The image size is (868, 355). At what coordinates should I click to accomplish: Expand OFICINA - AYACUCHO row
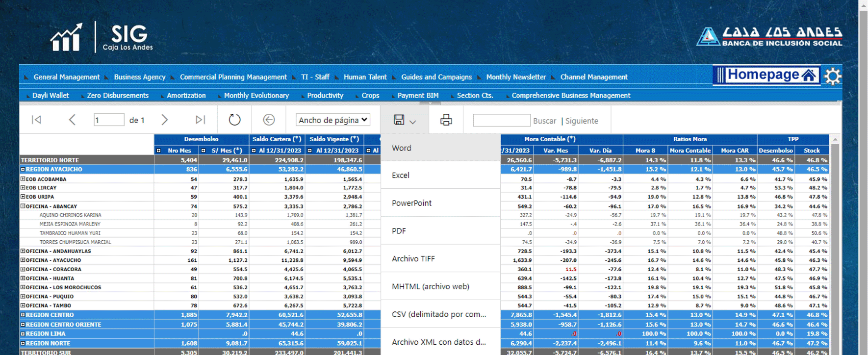[23, 260]
